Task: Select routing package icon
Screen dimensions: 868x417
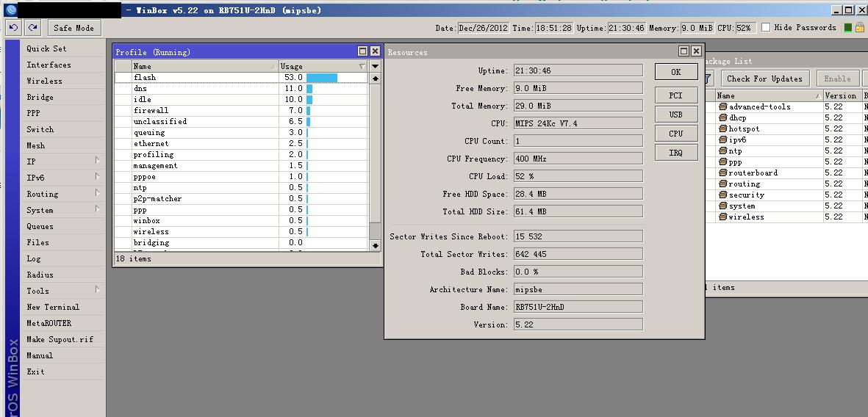Action: [x=722, y=184]
